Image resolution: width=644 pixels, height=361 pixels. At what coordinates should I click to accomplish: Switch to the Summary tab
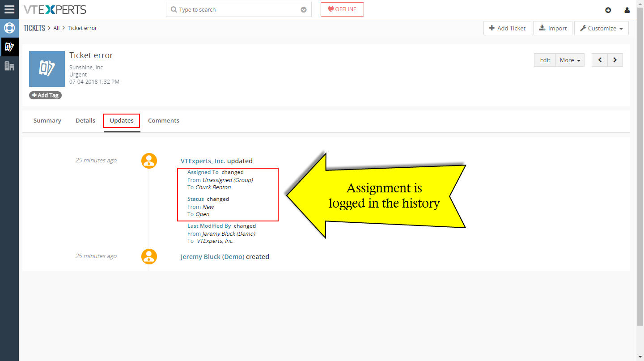47,121
